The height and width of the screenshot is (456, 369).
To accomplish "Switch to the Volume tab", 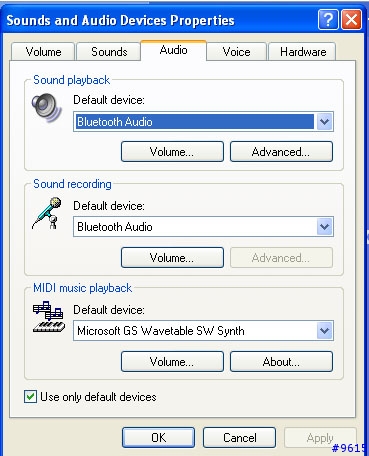I will 43,52.
